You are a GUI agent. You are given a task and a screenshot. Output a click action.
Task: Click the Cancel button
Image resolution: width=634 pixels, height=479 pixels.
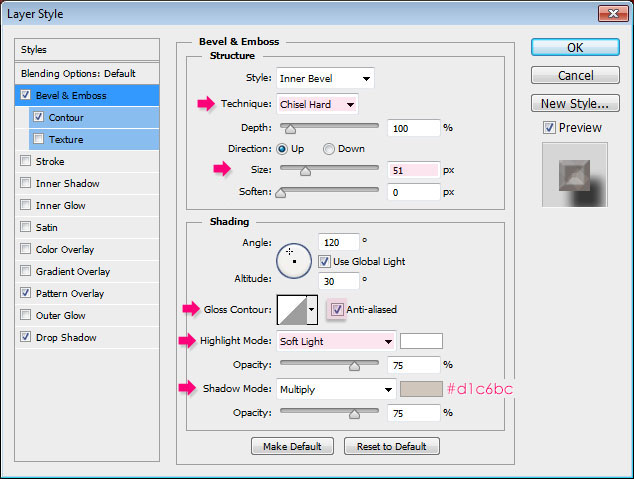pyautogui.click(x=575, y=75)
